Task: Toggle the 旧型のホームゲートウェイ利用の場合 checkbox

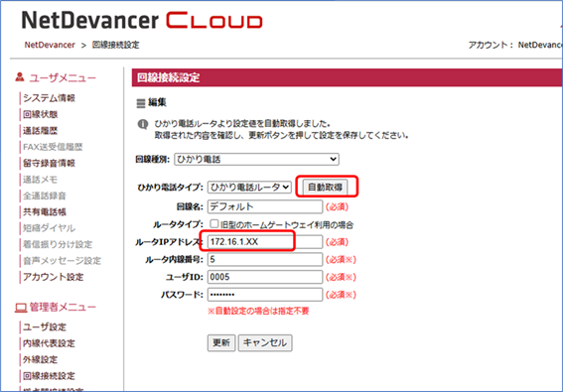Action: 214,224
